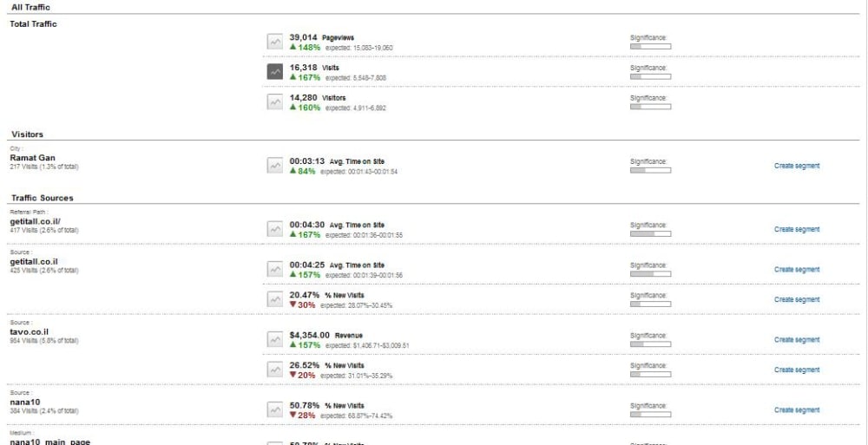Screen dimensions: 868x445
Task: Create segment for tavo.co.il Revenue alert
Action: point(796,340)
